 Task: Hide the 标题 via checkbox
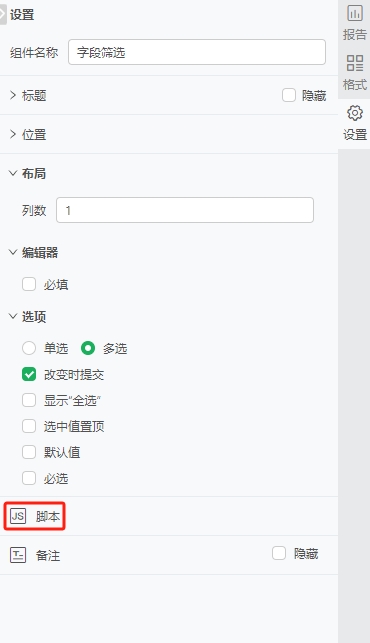pyautogui.click(x=289, y=95)
